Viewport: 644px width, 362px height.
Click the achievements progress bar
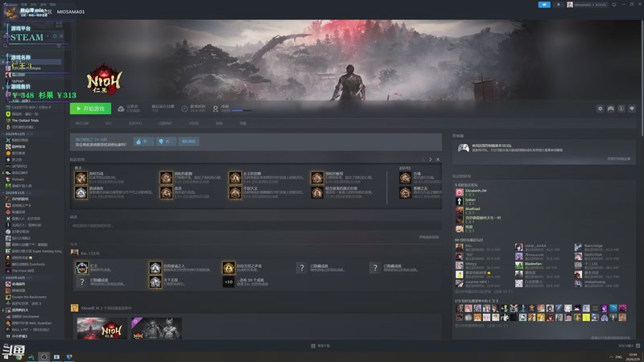click(242, 111)
